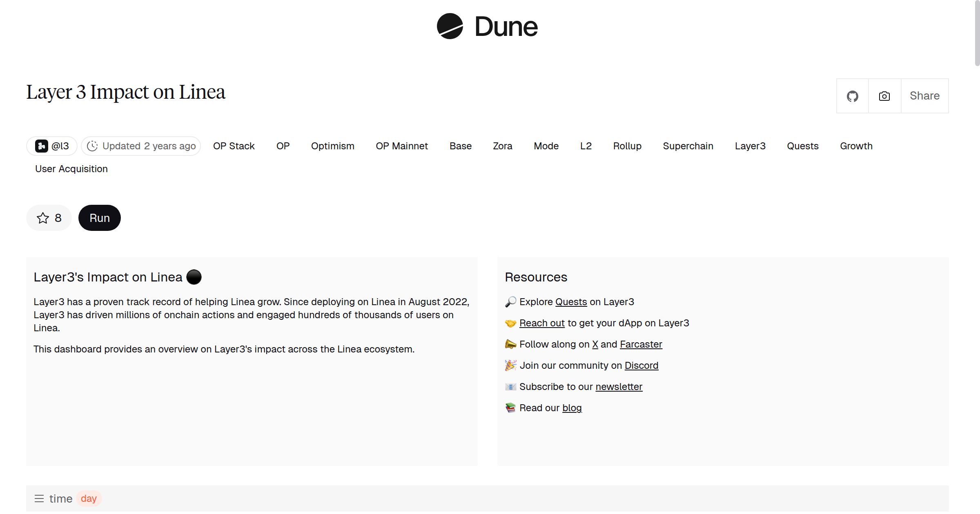The width and height of the screenshot is (980, 514).
Task: Open the Farcaster link
Action: (x=641, y=344)
